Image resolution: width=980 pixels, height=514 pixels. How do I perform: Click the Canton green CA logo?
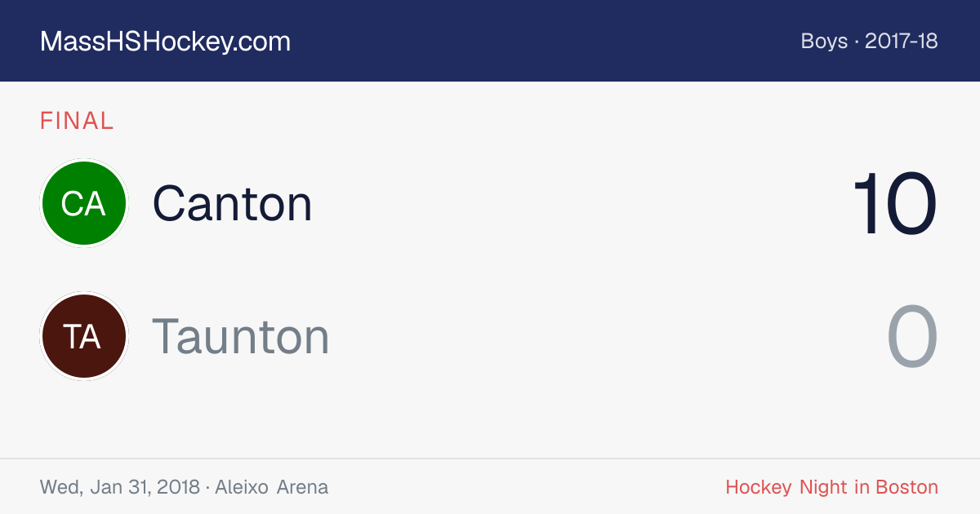[x=83, y=203]
